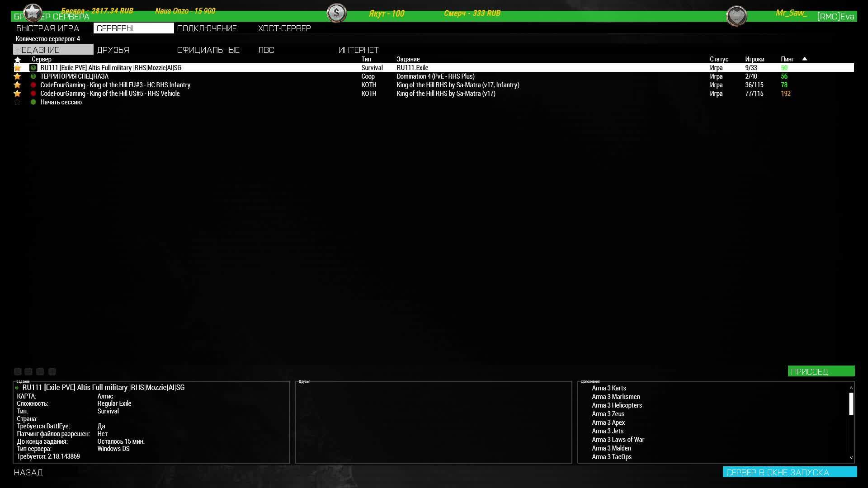The width and height of the screenshot is (868, 488).
Task: Click the dollar coin icon in top overlay
Action: pyautogui.click(x=336, y=13)
